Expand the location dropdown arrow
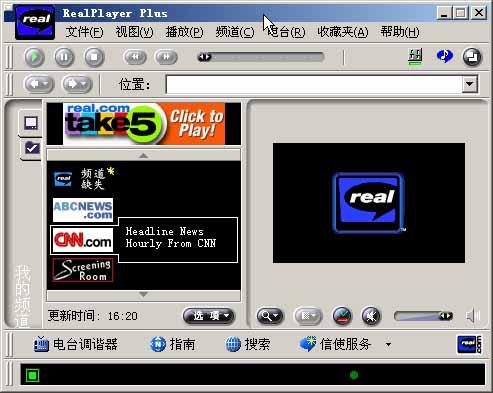Screen dimensions: 493x393 (x=470, y=84)
